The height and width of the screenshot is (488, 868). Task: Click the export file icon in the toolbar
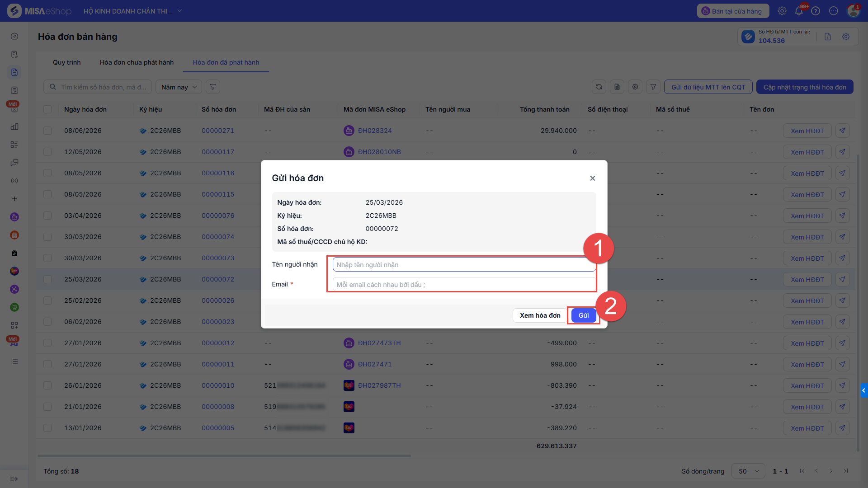[617, 87]
